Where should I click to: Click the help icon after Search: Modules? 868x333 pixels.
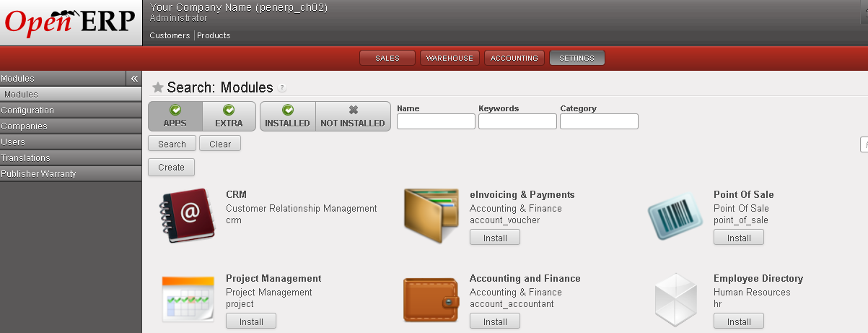point(282,88)
